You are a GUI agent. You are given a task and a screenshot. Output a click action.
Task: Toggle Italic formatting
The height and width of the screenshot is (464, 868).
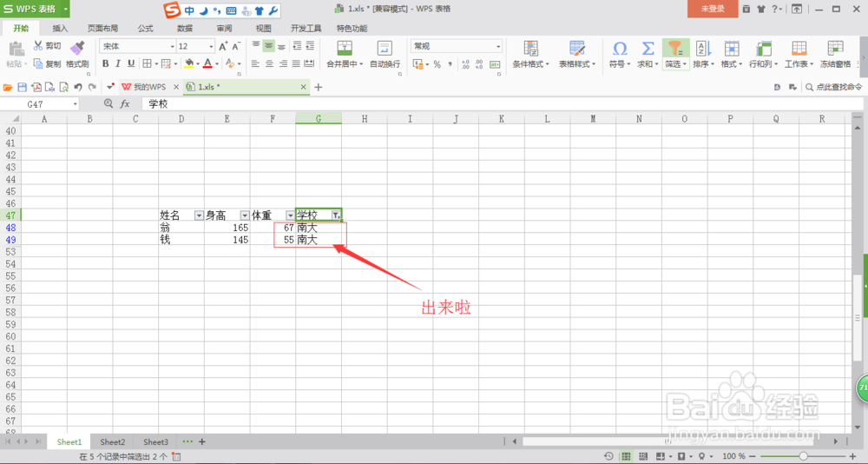[x=118, y=63]
